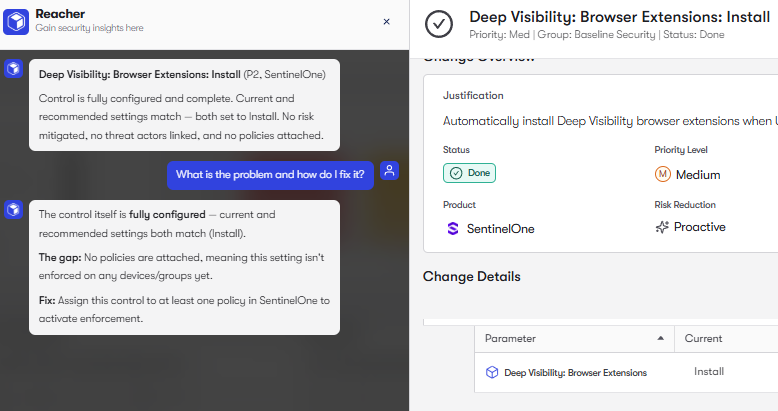Click the assistant avatar beside first message
The image size is (778, 411).
click(x=13, y=68)
